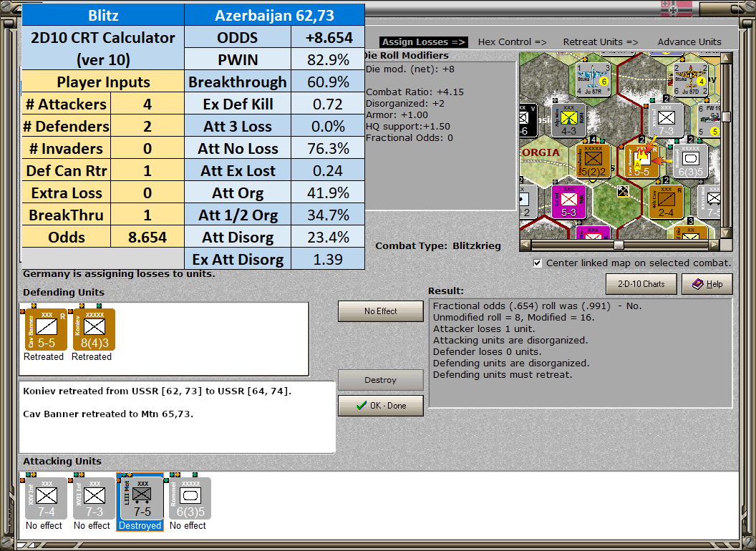
Task: Open the 2-D-10 Charts
Action: point(641,284)
